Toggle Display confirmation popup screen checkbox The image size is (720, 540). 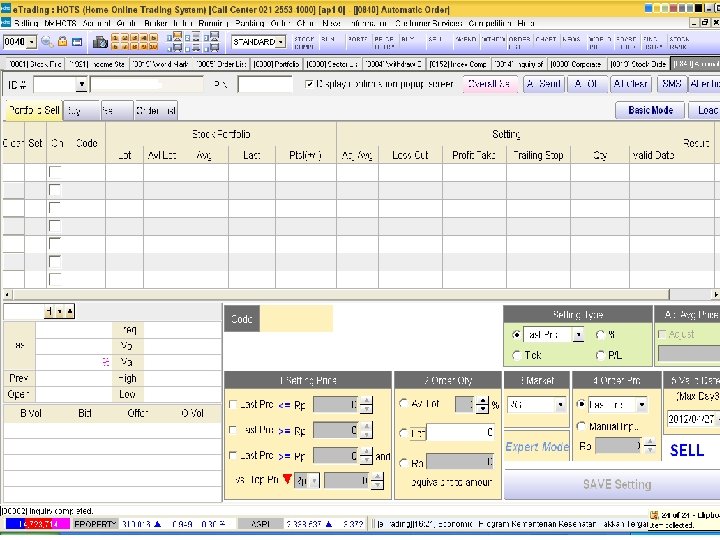tap(309, 84)
